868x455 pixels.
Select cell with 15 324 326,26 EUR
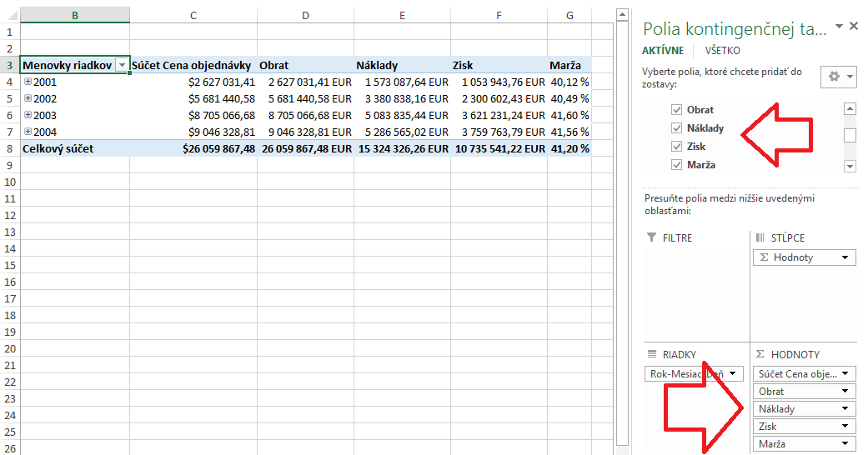pyautogui.click(x=403, y=148)
